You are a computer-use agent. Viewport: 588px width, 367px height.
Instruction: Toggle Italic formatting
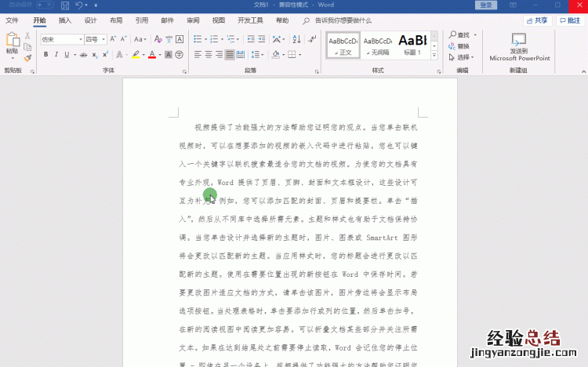pyautogui.click(x=56, y=55)
